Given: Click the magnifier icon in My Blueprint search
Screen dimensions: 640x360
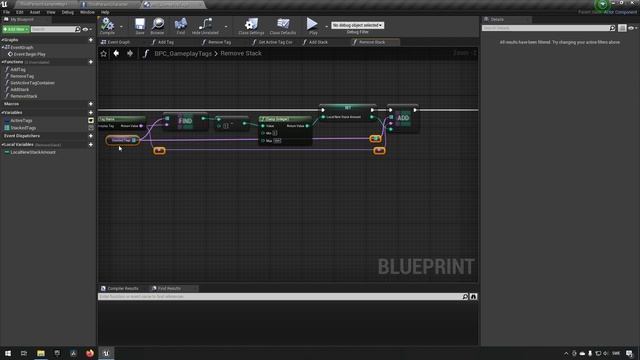Looking at the screenshot, I should click(78, 29).
